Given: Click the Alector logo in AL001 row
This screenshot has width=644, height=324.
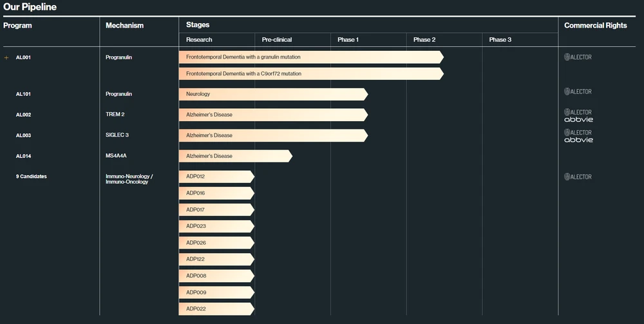Looking at the screenshot, I should pos(578,57).
